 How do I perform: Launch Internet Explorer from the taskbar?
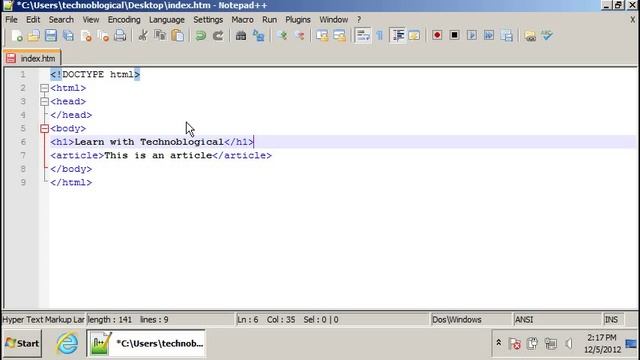coord(67,343)
